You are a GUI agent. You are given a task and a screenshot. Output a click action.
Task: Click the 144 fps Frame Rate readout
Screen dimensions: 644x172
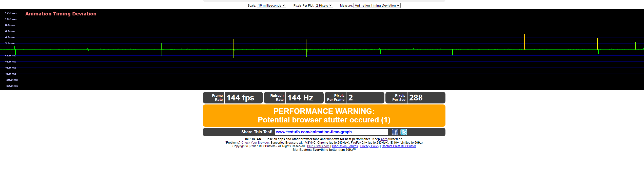pos(240,98)
